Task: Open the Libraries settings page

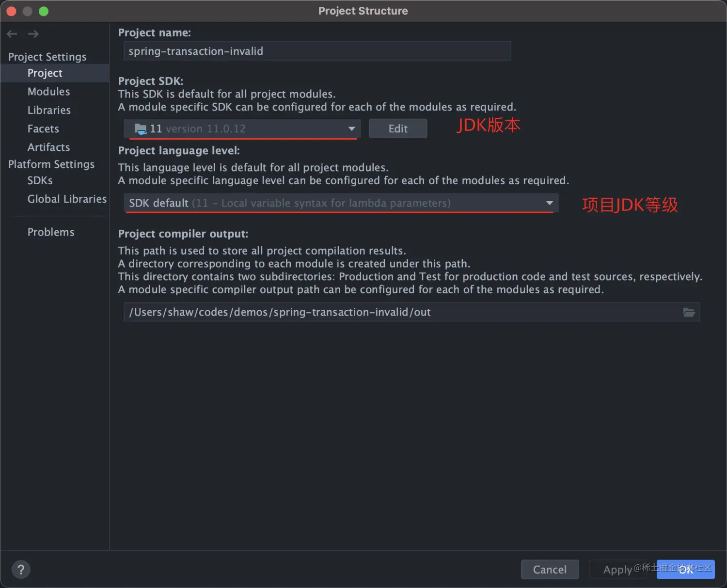Action: point(49,110)
